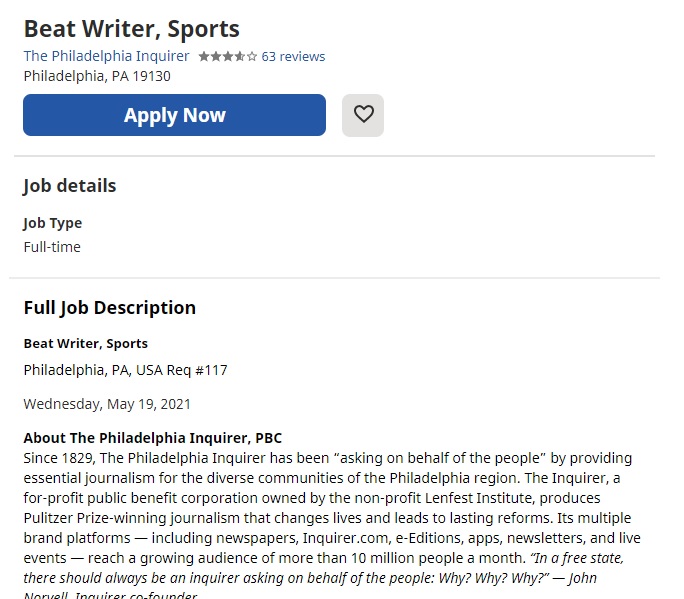This screenshot has width=684, height=599.
Task: Click the Since 1829 opening sentence
Action: (x=328, y=468)
